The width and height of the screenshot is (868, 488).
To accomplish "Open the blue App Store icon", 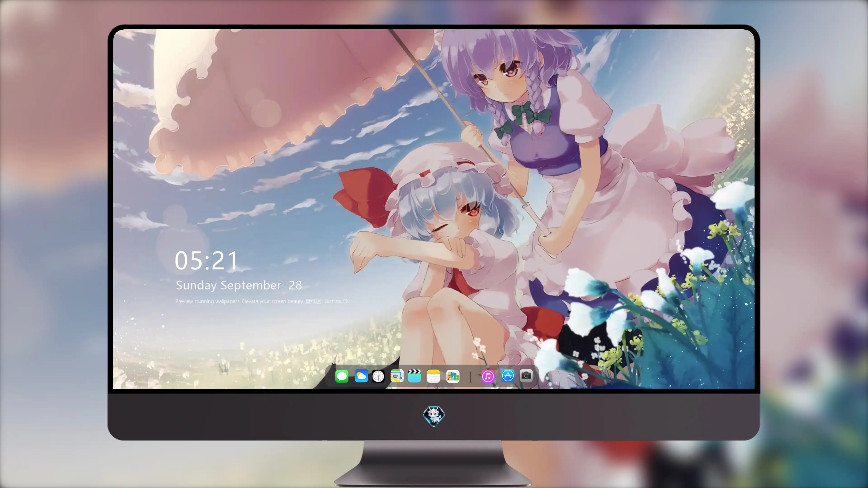I will [x=508, y=376].
